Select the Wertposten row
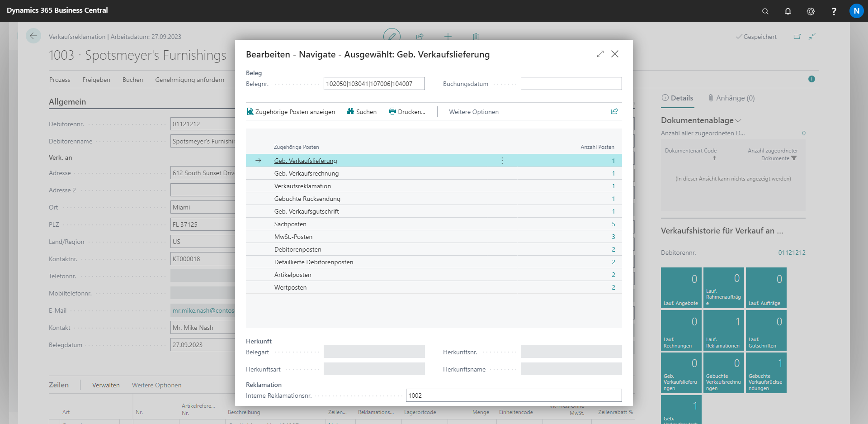The image size is (868, 424). click(434, 287)
